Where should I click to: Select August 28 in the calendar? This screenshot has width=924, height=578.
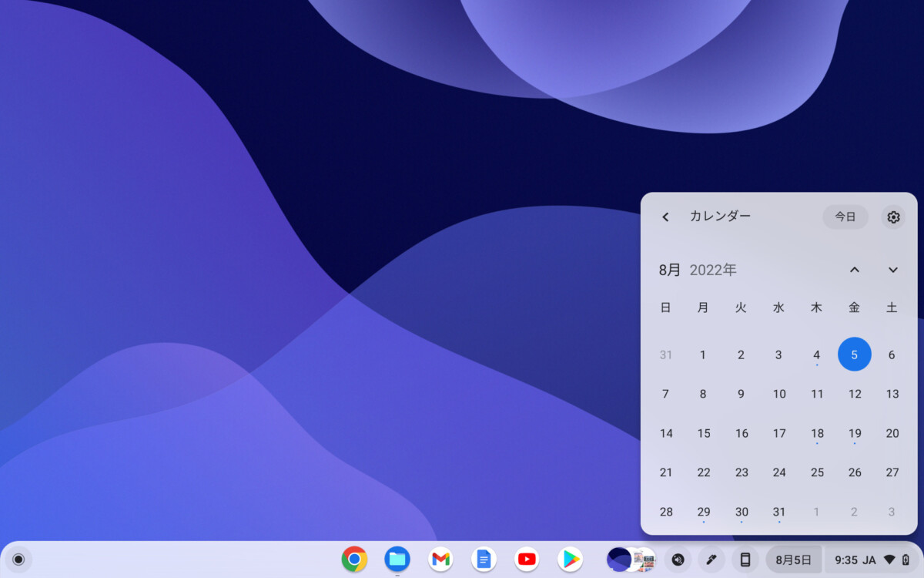[666, 512]
